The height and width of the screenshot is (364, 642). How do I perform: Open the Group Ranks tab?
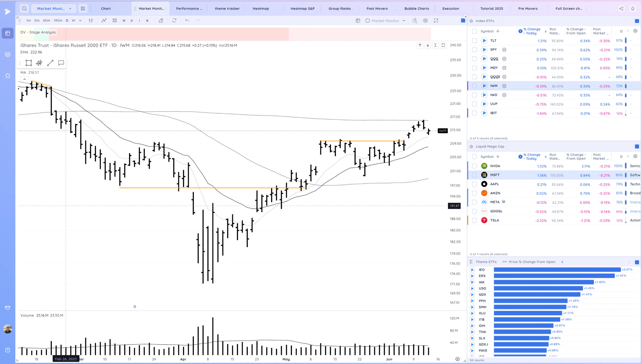click(340, 9)
